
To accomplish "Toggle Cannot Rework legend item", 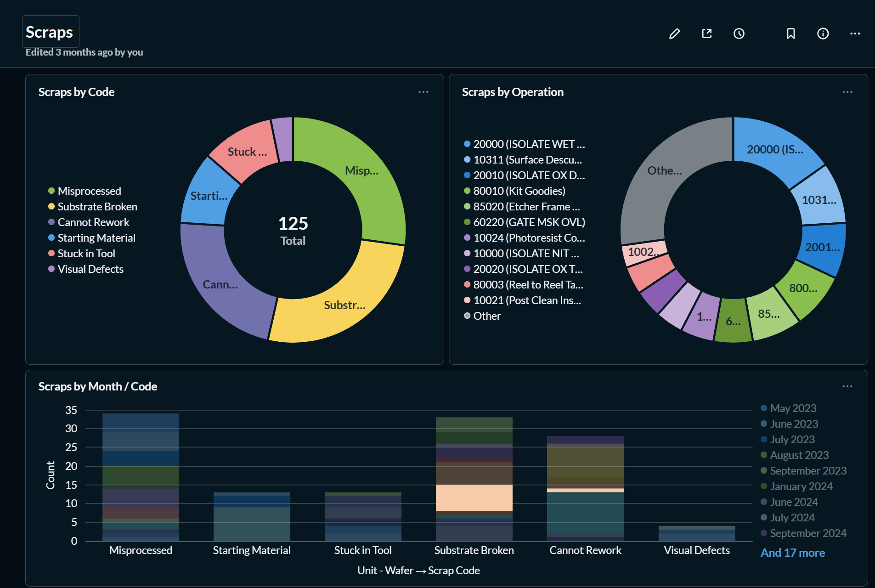I will pyautogui.click(x=89, y=222).
